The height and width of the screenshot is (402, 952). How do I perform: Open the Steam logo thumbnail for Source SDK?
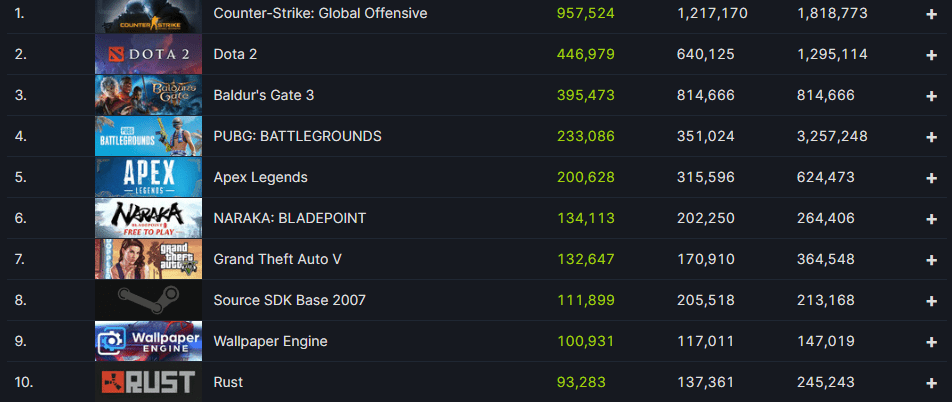pyautogui.click(x=148, y=300)
